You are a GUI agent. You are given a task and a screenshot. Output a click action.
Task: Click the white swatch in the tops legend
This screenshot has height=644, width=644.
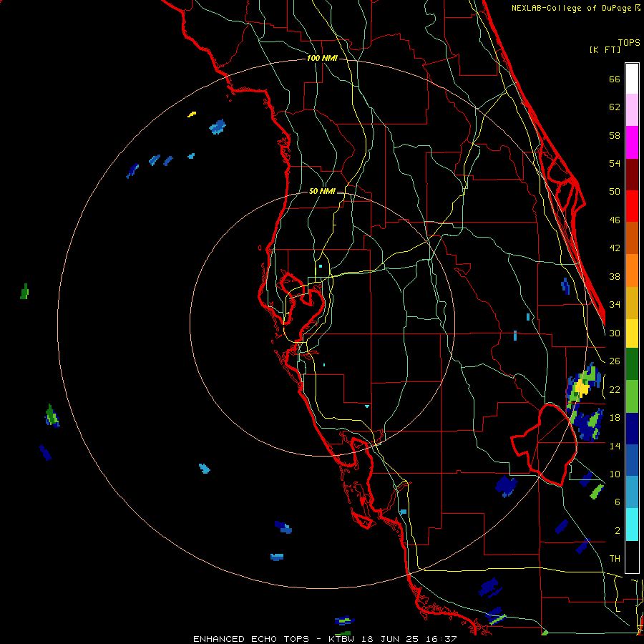pos(632,79)
